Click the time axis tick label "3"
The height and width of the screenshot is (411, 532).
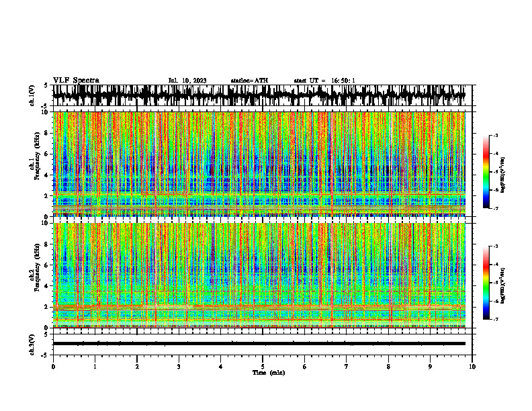tap(179, 367)
